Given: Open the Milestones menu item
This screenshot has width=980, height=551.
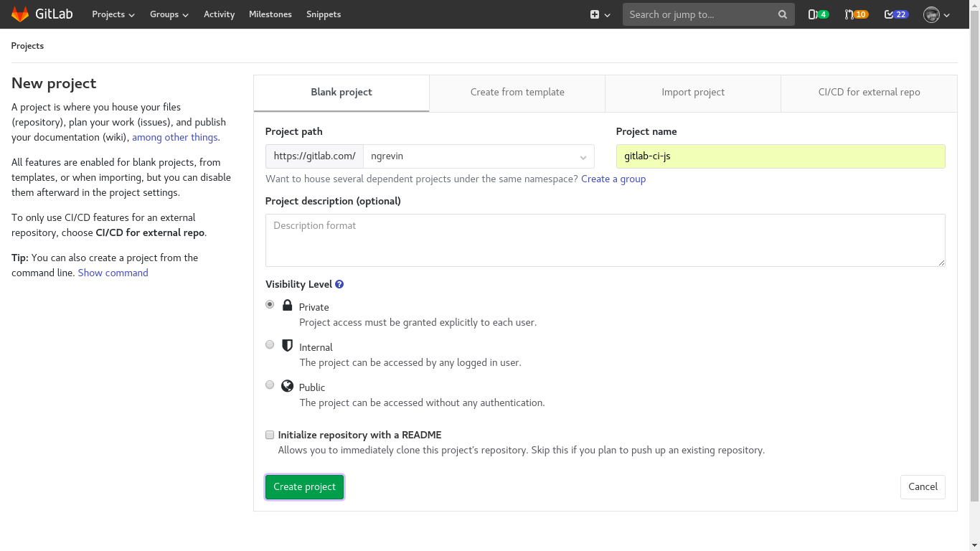Looking at the screenshot, I should (x=270, y=14).
